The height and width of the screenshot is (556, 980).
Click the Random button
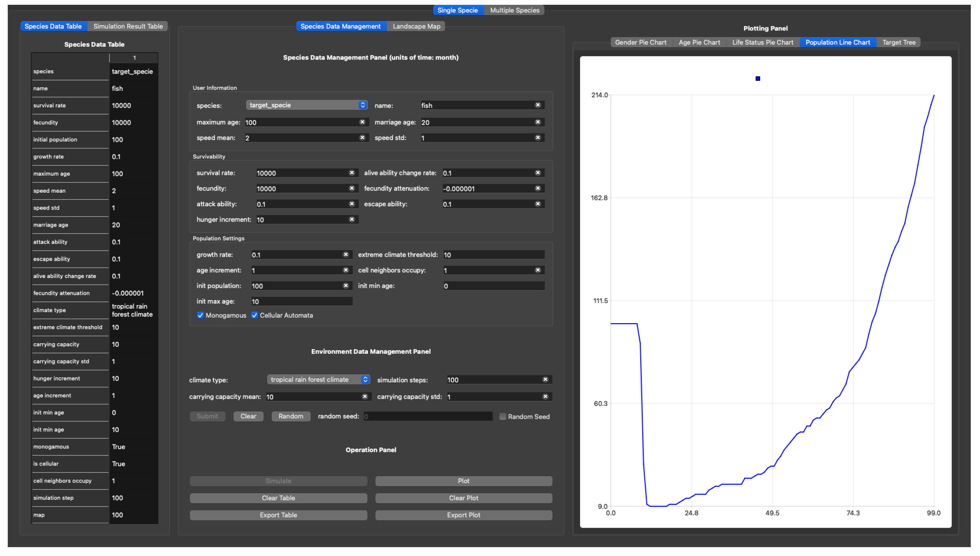(290, 416)
